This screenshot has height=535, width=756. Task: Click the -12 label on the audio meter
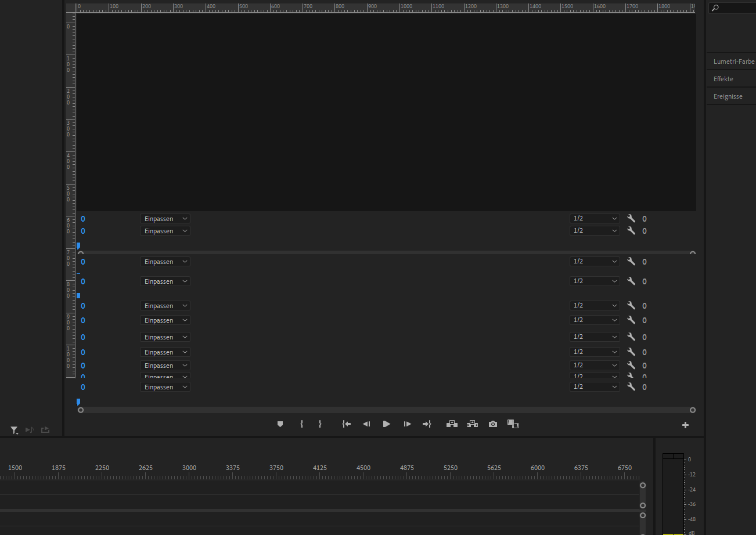tap(692, 475)
